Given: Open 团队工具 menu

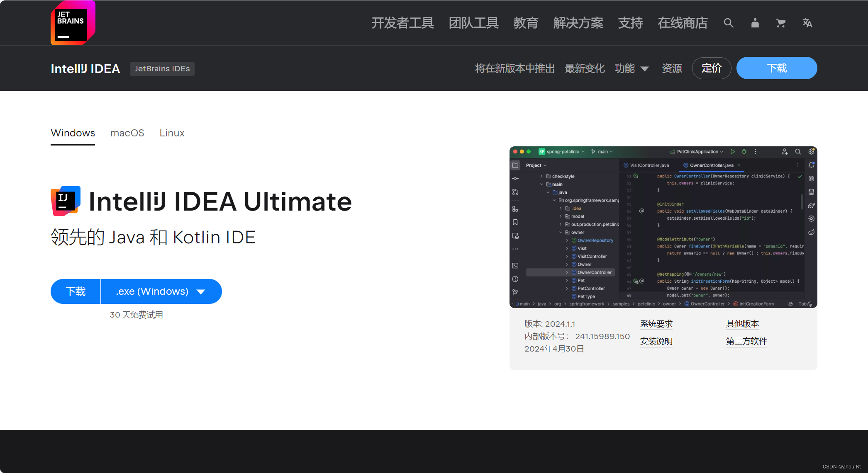Looking at the screenshot, I should [x=473, y=23].
